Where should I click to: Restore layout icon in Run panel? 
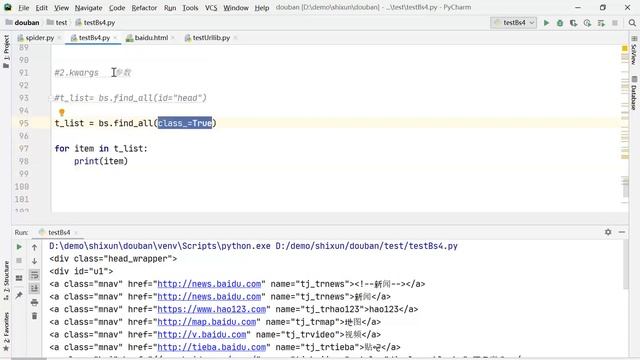(x=19, y=278)
